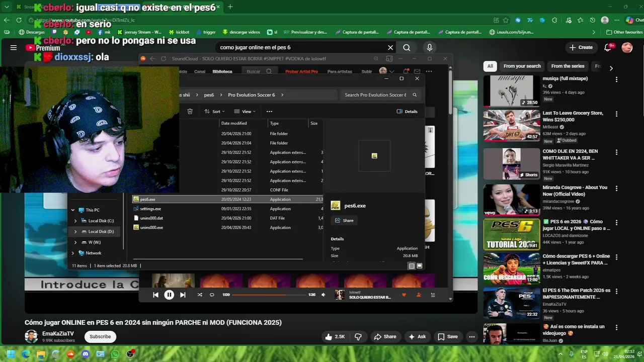Click Probar Artist Pro link

point(301,71)
